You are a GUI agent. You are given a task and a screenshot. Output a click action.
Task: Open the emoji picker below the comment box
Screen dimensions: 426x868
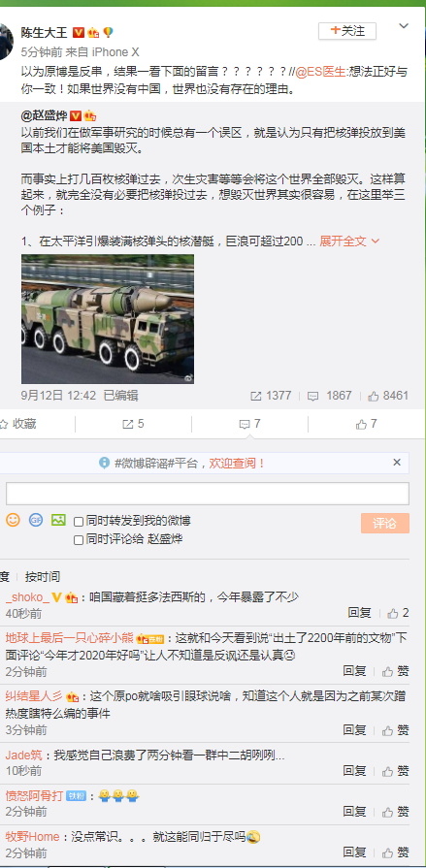13,520
